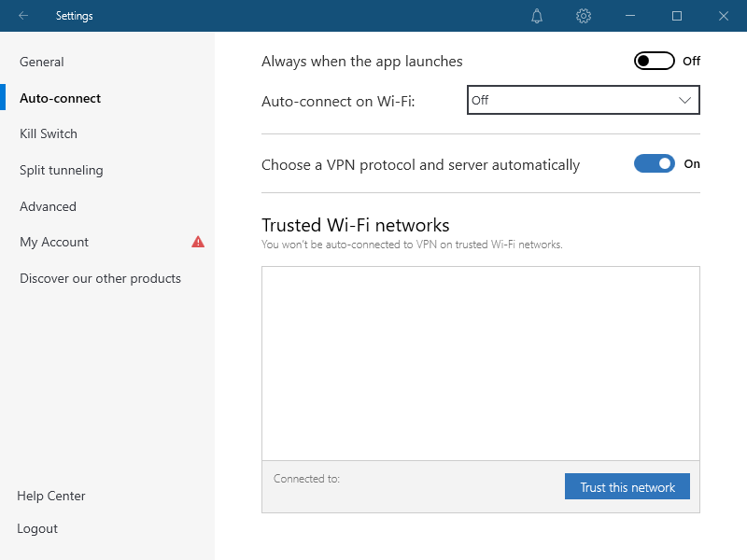This screenshot has width=747, height=560.
Task: Minimize the window
Action: [x=630, y=16]
